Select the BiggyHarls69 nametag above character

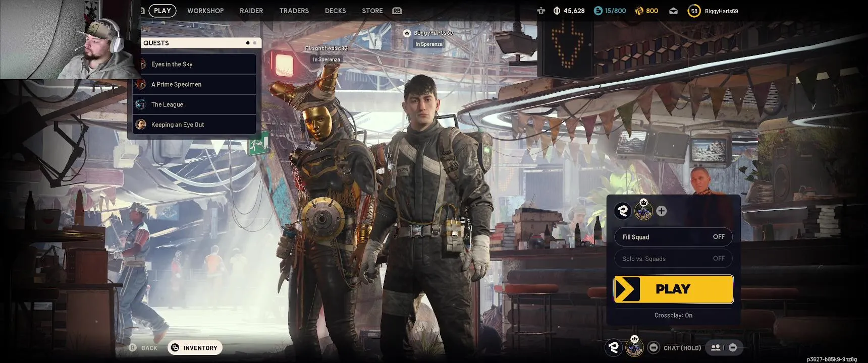(433, 33)
